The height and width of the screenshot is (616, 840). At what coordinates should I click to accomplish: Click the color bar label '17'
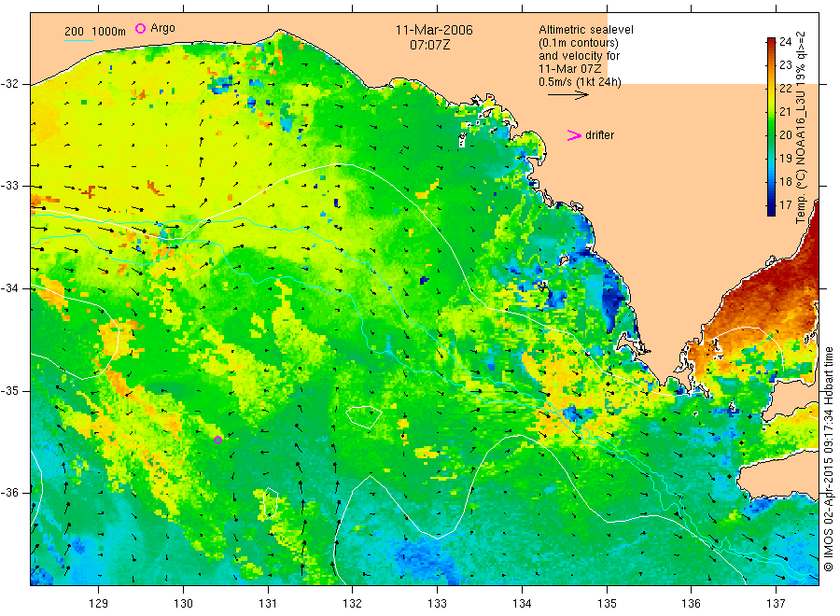785,205
